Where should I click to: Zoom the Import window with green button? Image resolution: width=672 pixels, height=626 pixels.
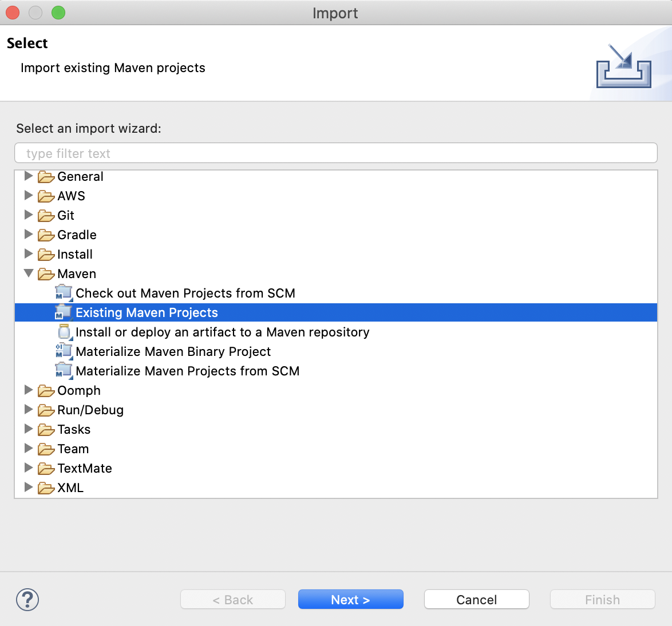pyautogui.click(x=58, y=13)
